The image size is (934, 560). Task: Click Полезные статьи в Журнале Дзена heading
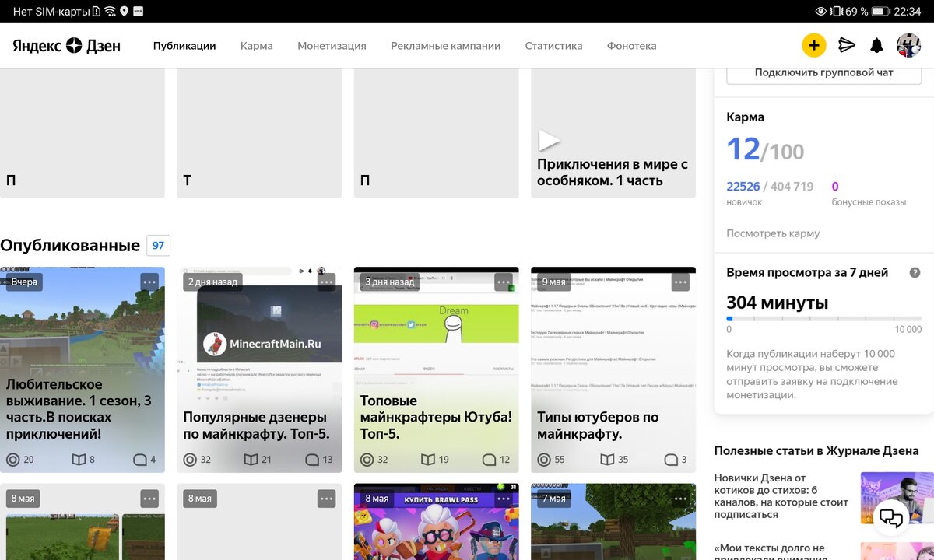(x=816, y=450)
